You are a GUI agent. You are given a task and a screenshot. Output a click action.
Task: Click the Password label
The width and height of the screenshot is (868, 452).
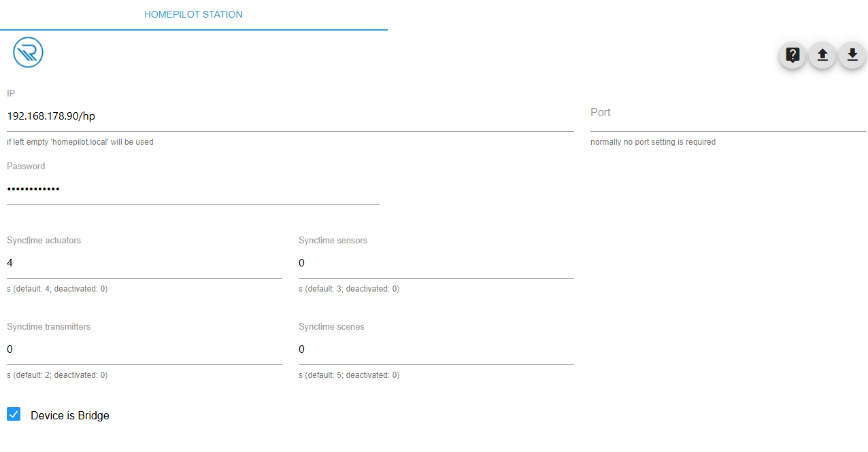point(26,167)
